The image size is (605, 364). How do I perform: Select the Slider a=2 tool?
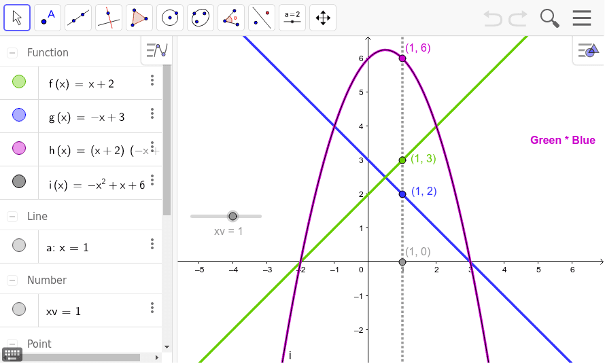tap(292, 18)
